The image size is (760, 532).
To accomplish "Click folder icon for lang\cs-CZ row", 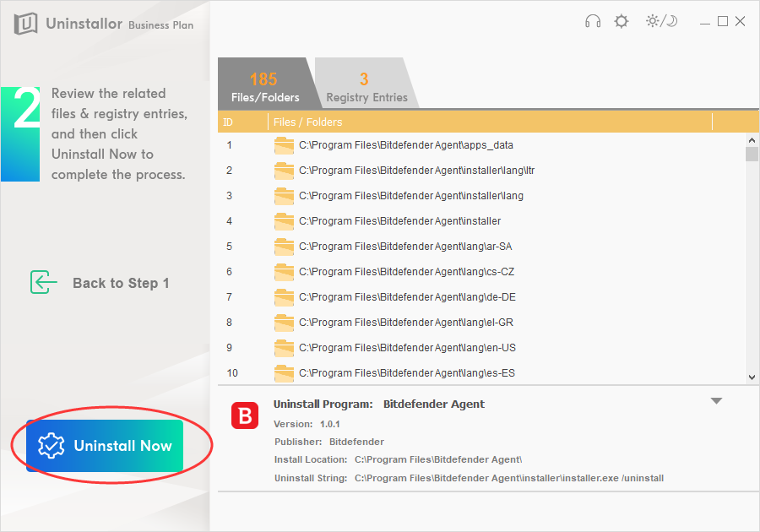I will coord(284,272).
